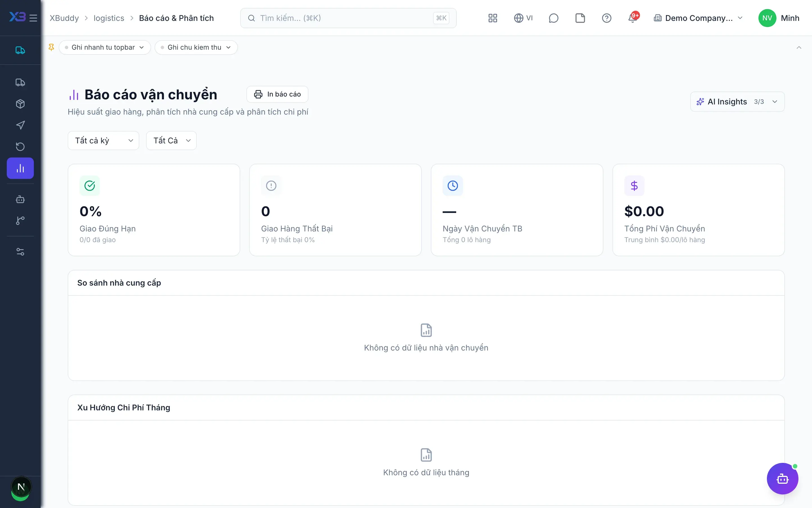Open the sliders settings sidebar icon

tap(21, 252)
